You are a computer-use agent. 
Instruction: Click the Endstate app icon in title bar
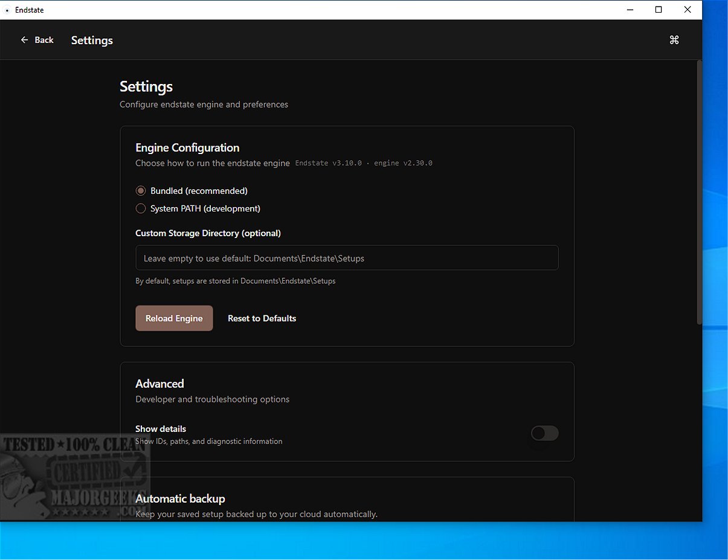click(7, 10)
